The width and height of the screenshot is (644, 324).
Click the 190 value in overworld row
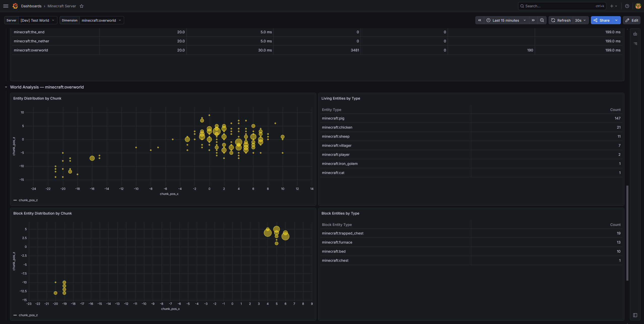click(530, 50)
